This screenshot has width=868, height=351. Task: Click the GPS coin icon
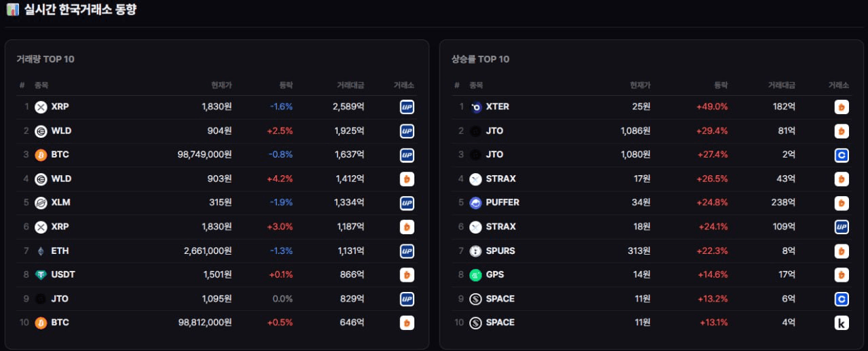pos(475,275)
